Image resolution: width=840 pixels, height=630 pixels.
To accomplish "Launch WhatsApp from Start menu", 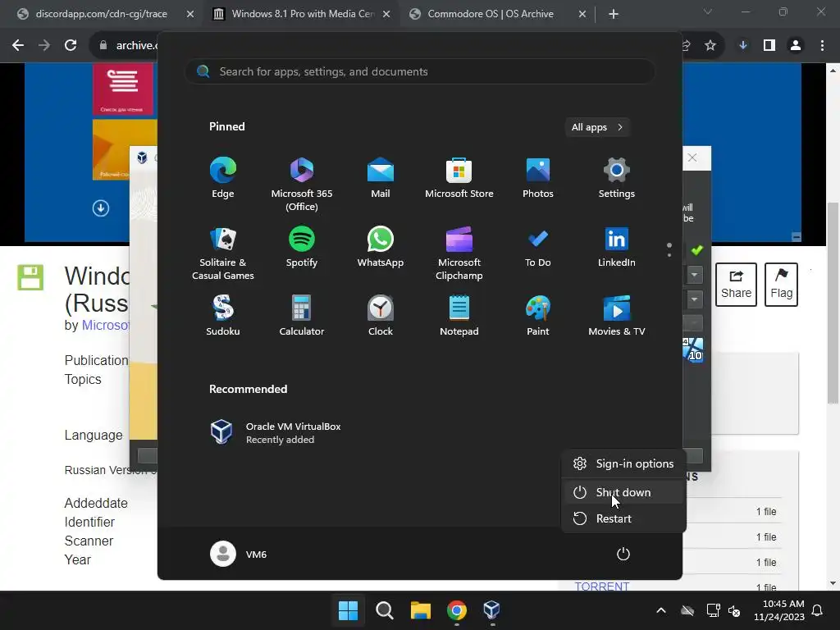I will 381,246.
